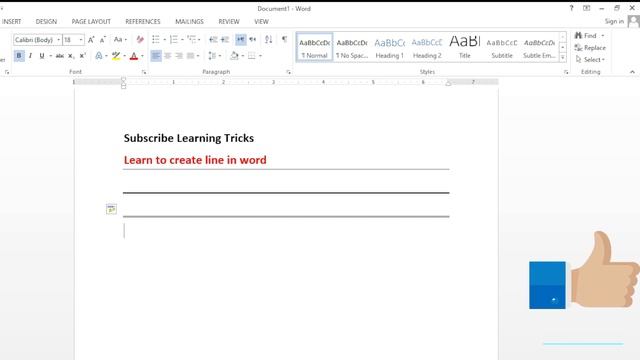
Task: Click account avatar icon next to Sign in
Action: click(633, 21)
